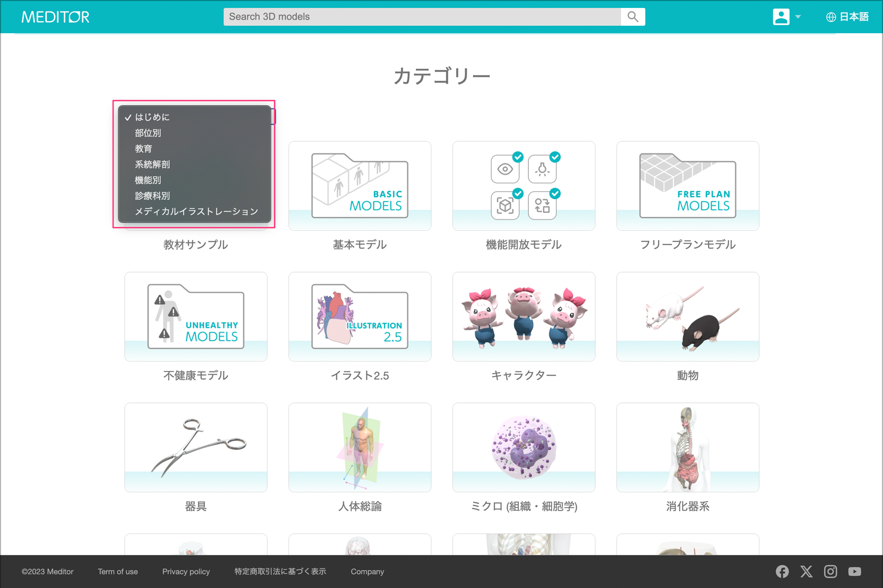Click the MEDITOR logo
The width and height of the screenshot is (883, 588).
(x=55, y=17)
